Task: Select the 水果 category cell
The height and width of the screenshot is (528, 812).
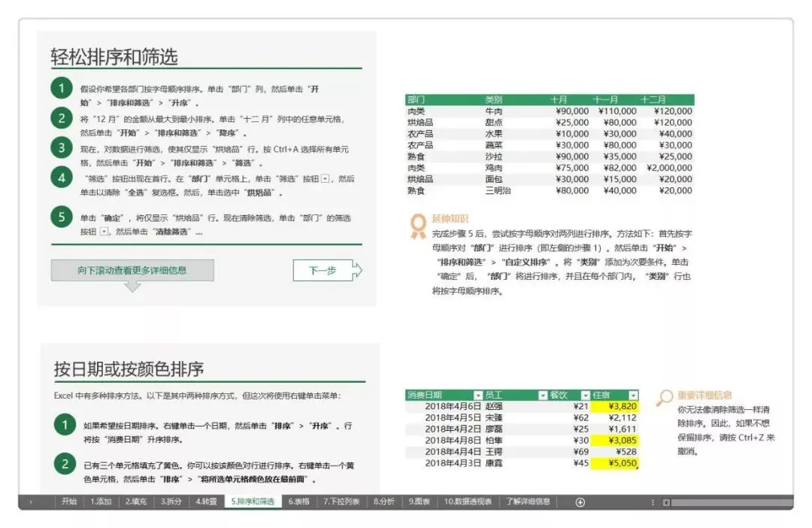Action: pyautogui.click(x=510, y=134)
